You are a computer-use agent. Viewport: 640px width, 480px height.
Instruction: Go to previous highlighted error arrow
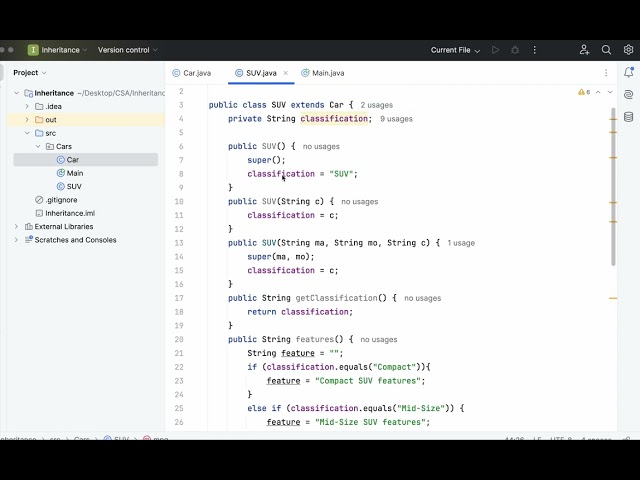pos(598,92)
